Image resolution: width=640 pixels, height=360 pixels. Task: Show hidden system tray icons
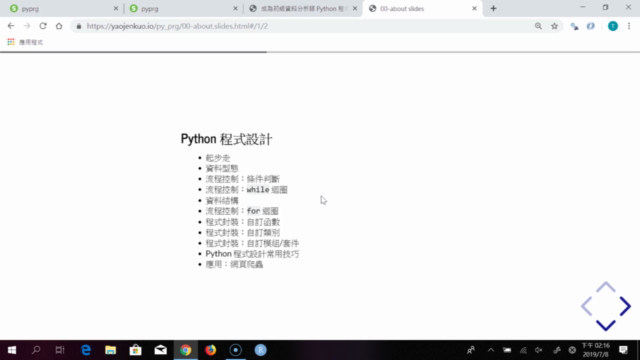pyautogui.click(x=491, y=350)
